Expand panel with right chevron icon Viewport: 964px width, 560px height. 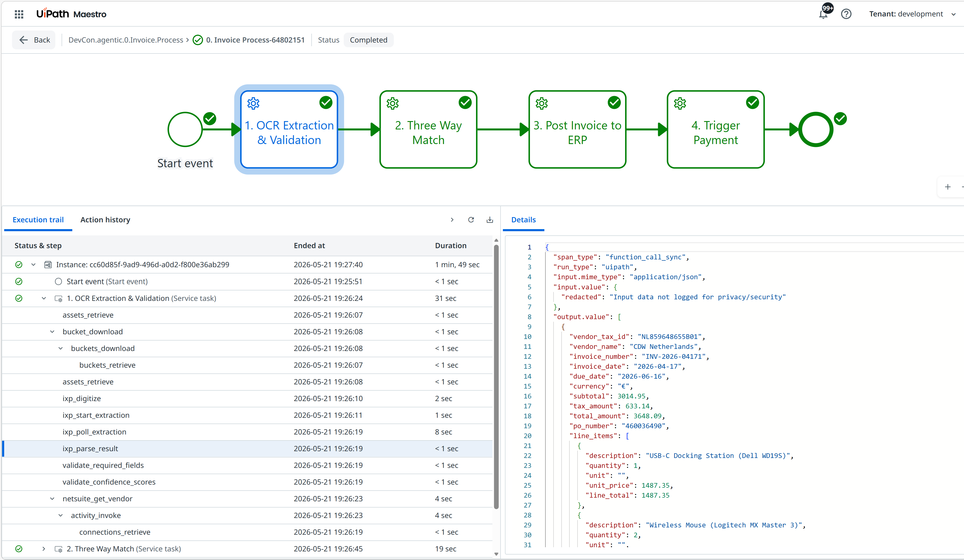click(452, 219)
